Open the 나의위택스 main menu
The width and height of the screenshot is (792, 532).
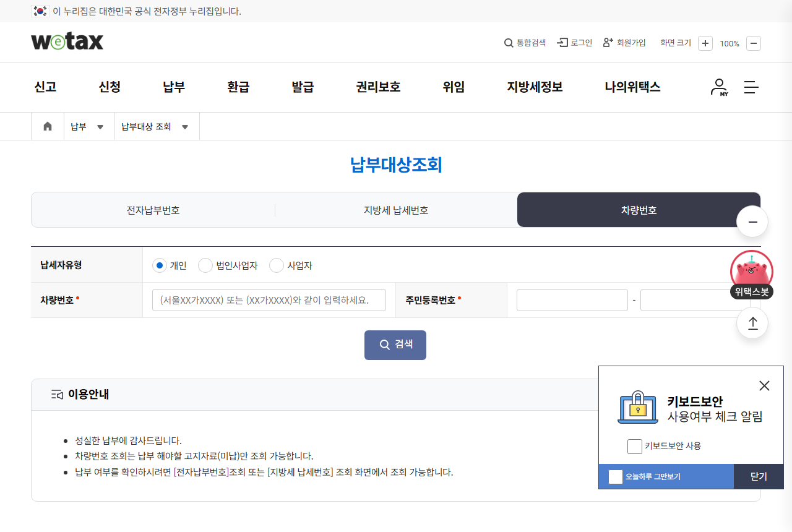coord(632,87)
